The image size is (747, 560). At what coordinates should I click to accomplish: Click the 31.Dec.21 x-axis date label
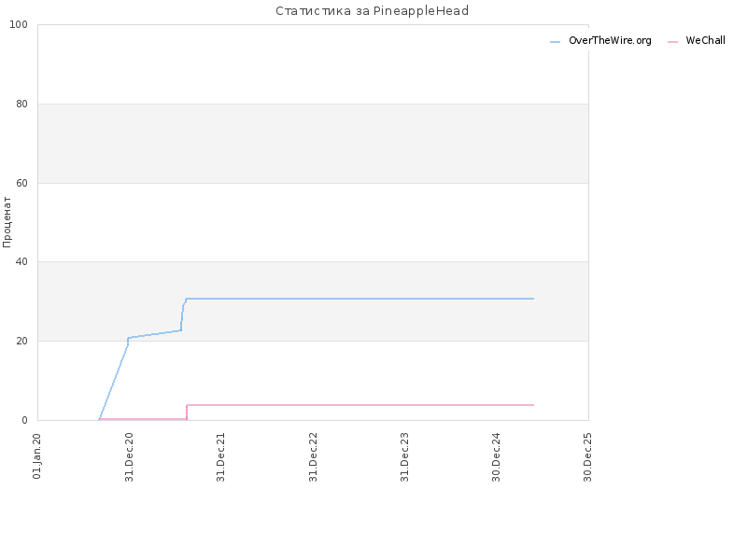(220, 457)
